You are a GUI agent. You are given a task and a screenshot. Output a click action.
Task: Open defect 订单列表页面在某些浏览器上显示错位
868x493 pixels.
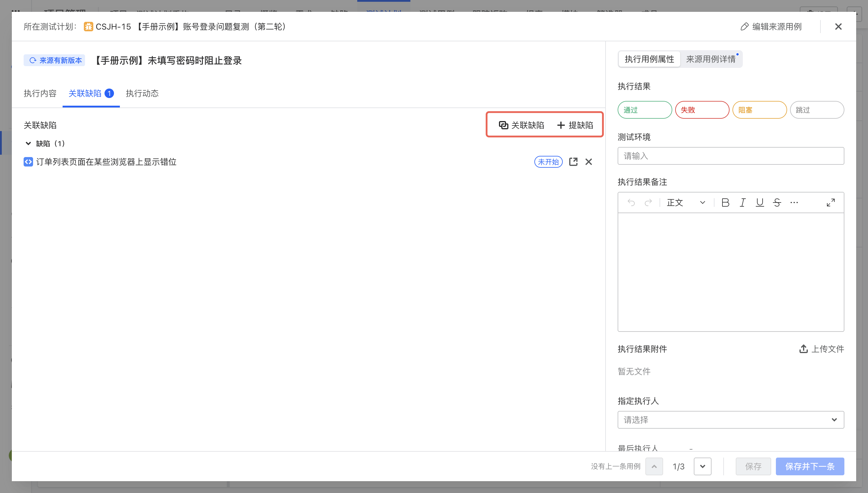pos(106,162)
